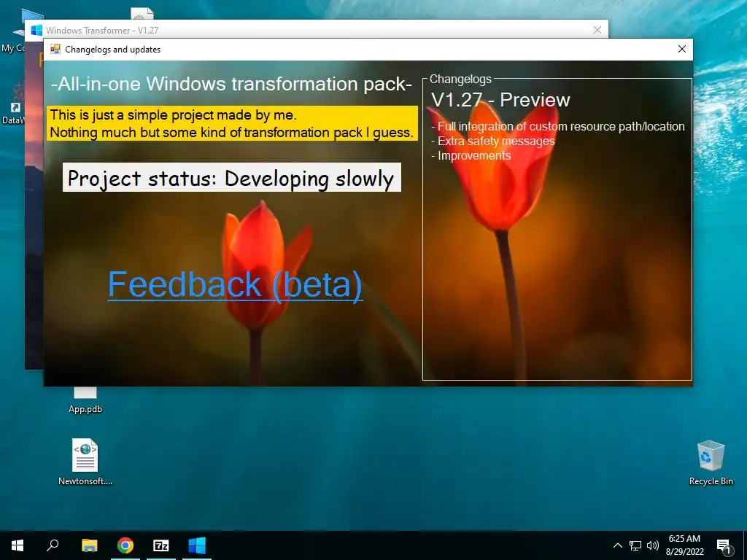This screenshot has width=747, height=560.
Task: Open network status tray icon
Action: (635, 545)
